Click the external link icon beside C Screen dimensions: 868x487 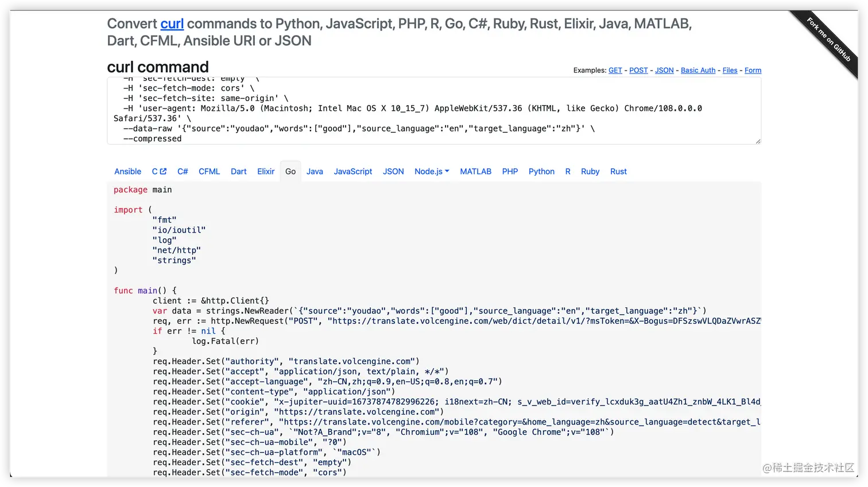point(163,171)
